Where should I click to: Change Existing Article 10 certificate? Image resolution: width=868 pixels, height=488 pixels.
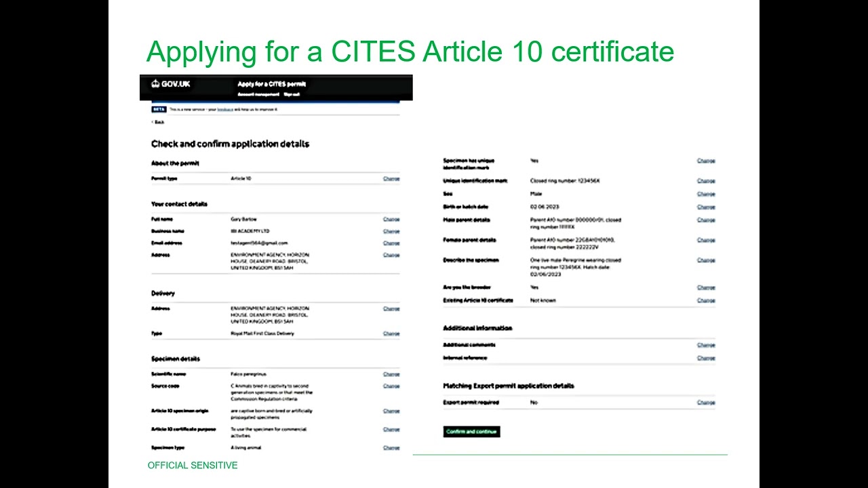pos(706,300)
